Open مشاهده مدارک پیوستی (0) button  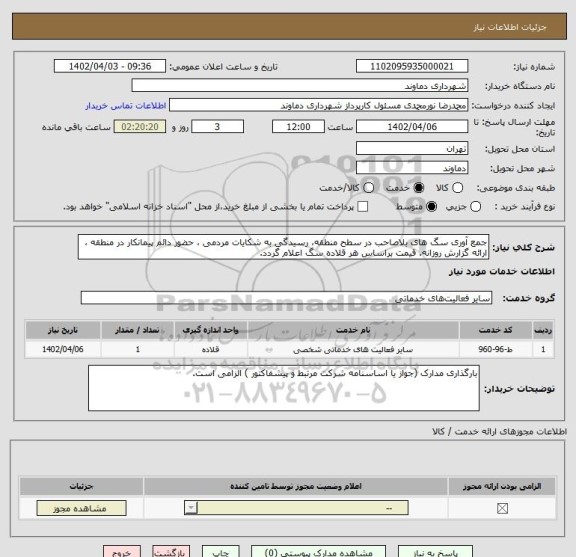pyautogui.click(x=318, y=552)
